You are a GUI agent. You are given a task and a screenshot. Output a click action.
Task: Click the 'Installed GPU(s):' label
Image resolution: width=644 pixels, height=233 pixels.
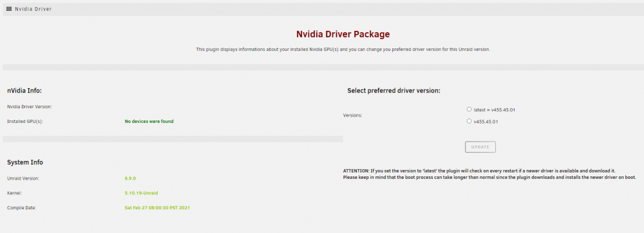pyautogui.click(x=25, y=122)
